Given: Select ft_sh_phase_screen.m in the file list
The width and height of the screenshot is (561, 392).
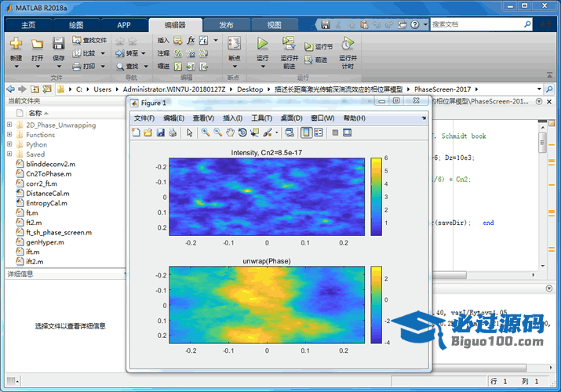Looking at the screenshot, I should point(59,232).
